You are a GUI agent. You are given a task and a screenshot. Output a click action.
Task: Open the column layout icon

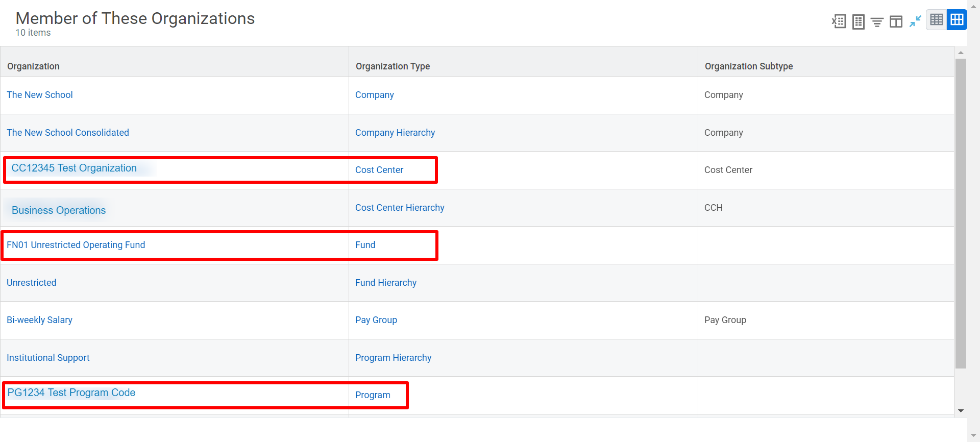point(896,22)
